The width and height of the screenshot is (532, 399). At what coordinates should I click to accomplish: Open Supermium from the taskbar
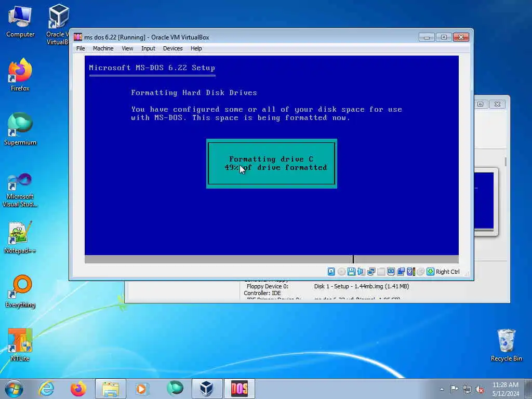coord(175,389)
